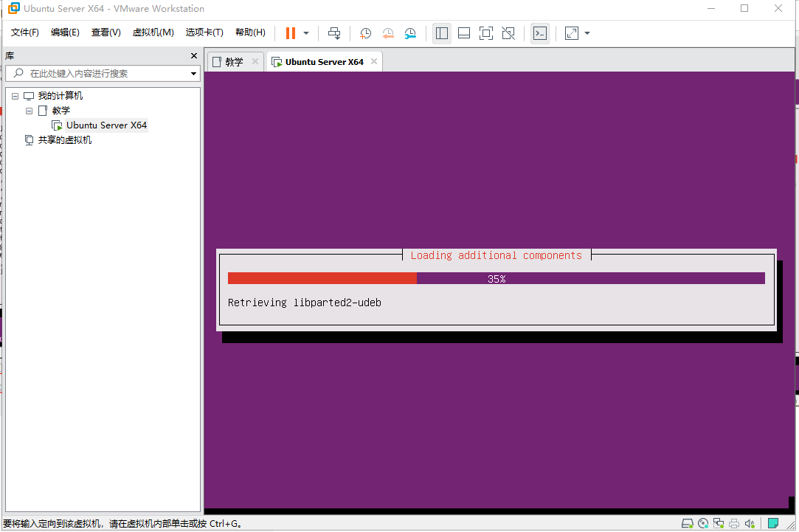Image resolution: width=799 pixels, height=532 pixels.
Task: Switch to Unity mode
Action: pyautogui.click(x=508, y=34)
